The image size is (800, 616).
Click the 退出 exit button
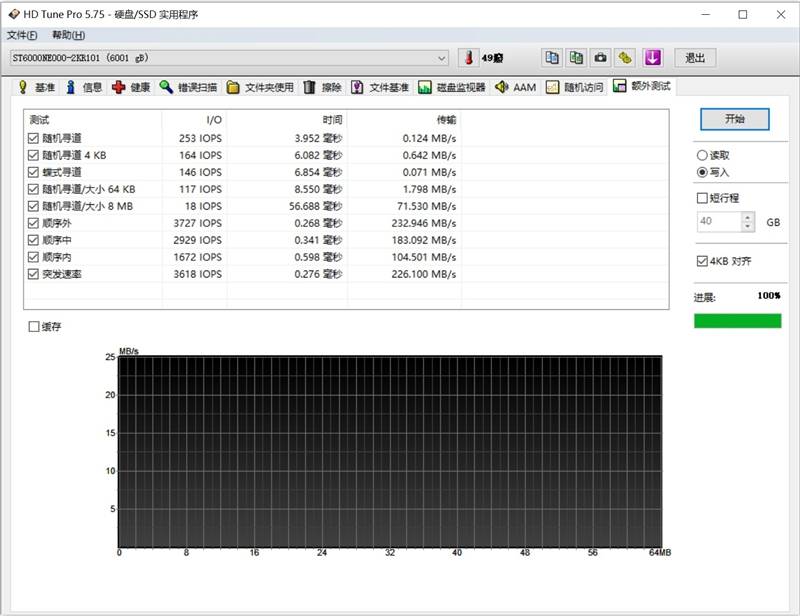(x=695, y=58)
